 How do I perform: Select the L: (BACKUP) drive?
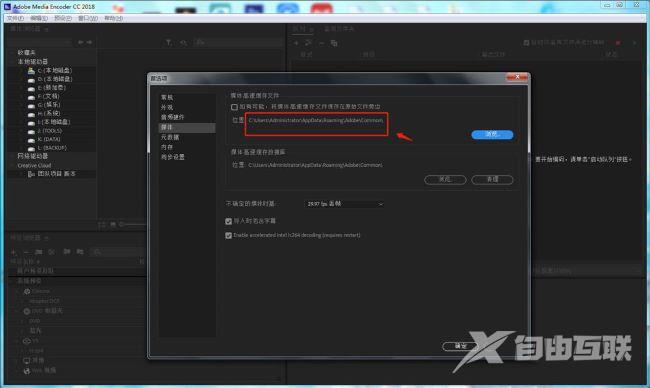pyautogui.click(x=52, y=148)
